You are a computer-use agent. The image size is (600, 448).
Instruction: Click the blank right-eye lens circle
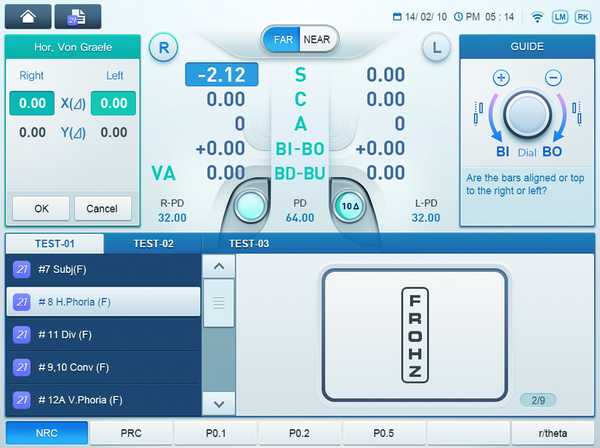coord(250,206)
